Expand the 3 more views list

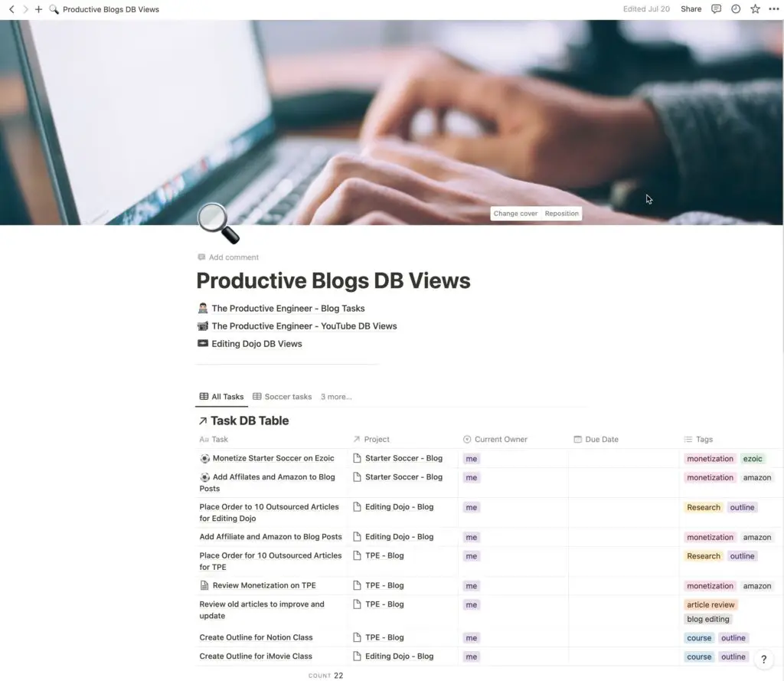[x=336, y=397]
